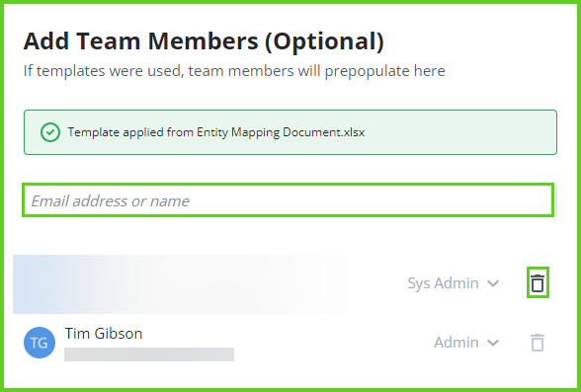Expand the chevron next to Admin
The image size is (581, 392).
(x=493, y=343)
